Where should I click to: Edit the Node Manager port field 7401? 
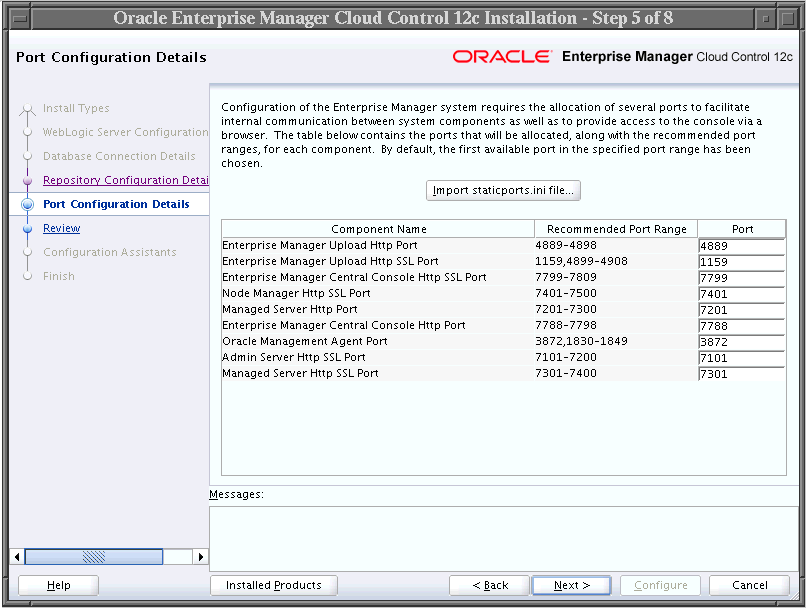click(742, 294)
